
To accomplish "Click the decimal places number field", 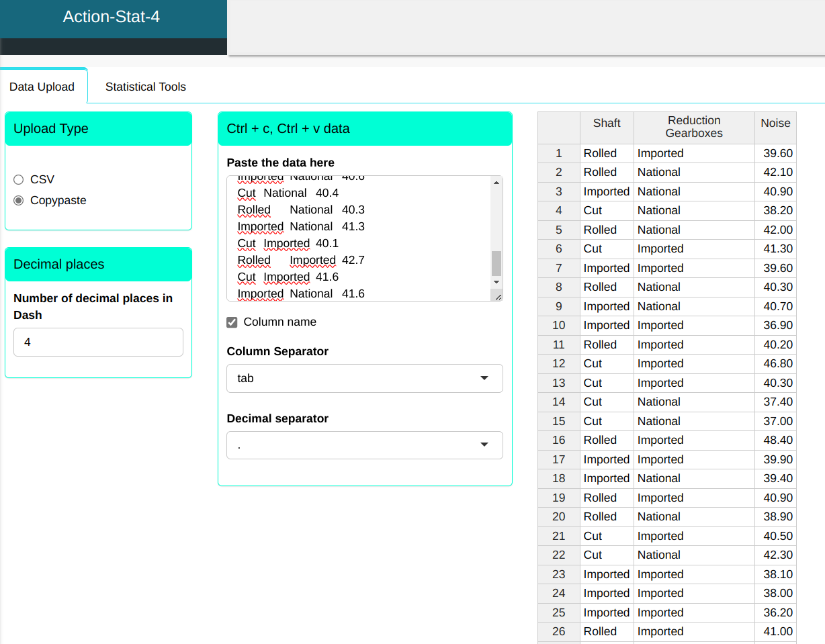I will click(x=98, y=342).
